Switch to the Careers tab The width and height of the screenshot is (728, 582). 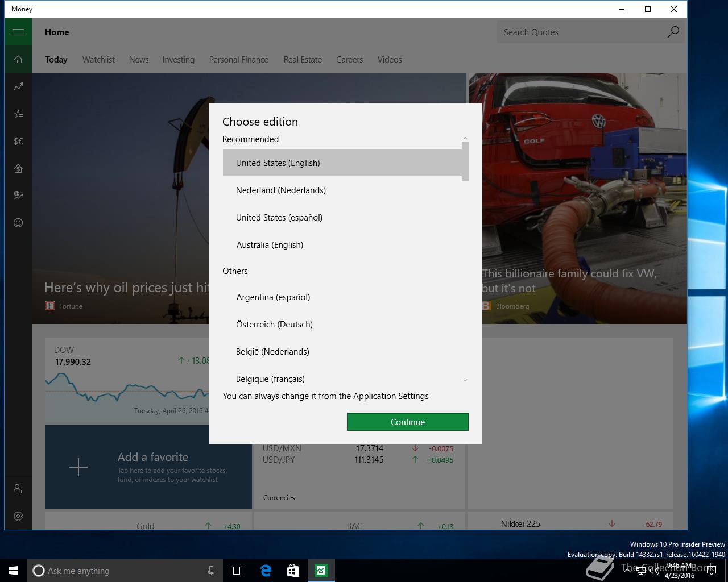click(x=349, y=59)
